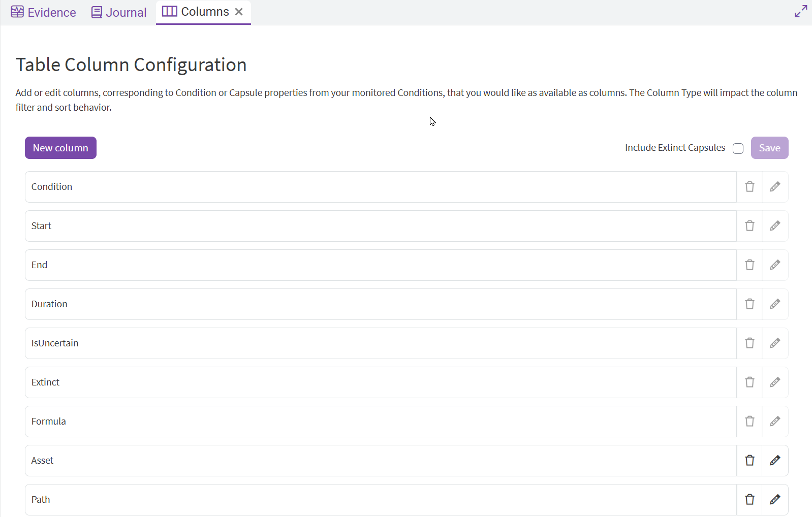812x517 pixels.
Task: Click the New column button
Action: pyautogui.click(x=60, y=148)
